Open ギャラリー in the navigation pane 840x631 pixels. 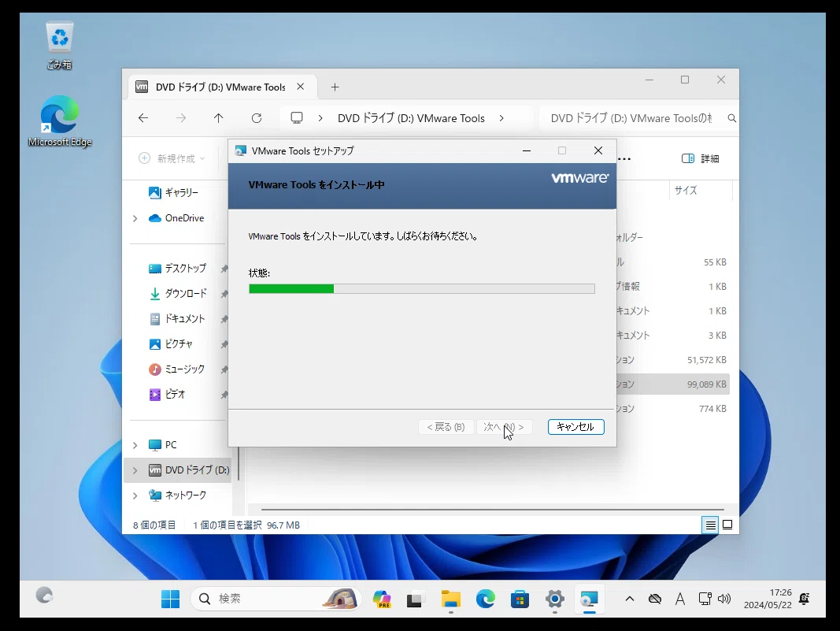(x=173, y=192)
